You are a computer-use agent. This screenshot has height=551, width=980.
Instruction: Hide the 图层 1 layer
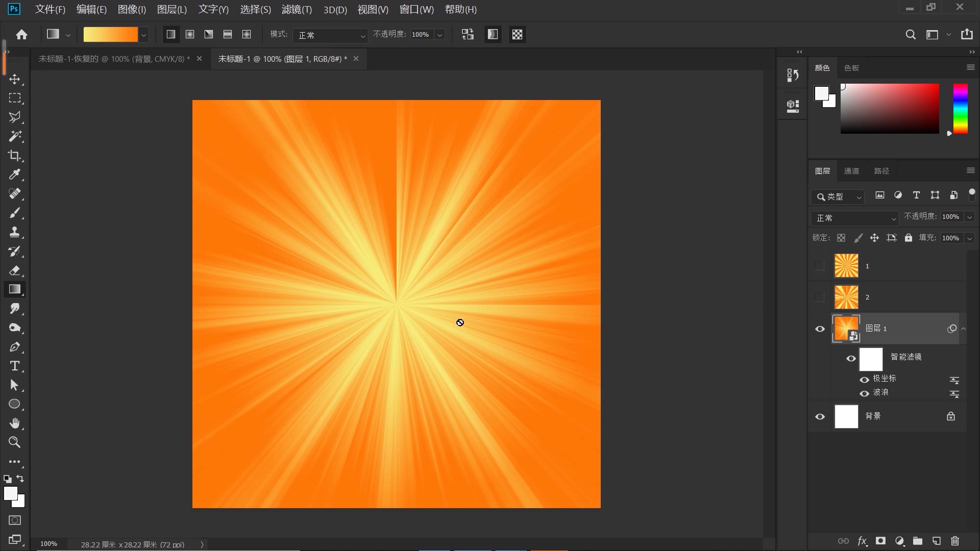[x=820, y=329]
